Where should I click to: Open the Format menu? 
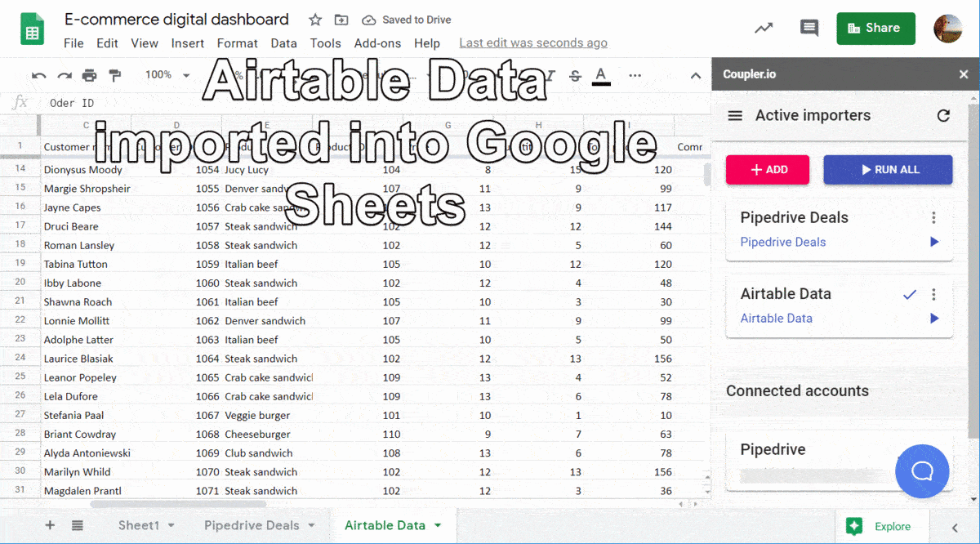[x=237, y=43]
